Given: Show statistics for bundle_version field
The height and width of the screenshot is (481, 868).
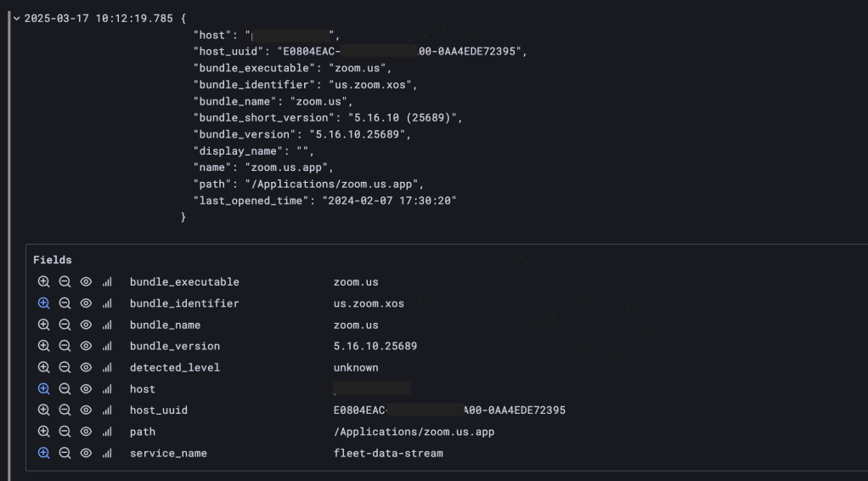Looking at the screenshot, I should 107,346.
